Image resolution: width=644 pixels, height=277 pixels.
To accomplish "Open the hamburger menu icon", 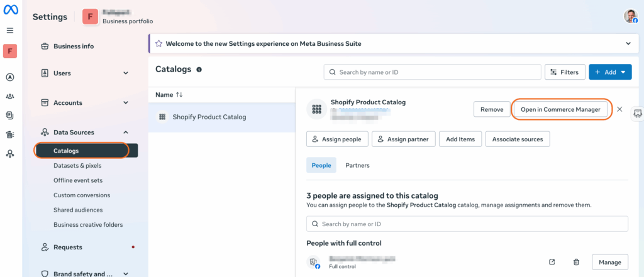I will (10, 30).
